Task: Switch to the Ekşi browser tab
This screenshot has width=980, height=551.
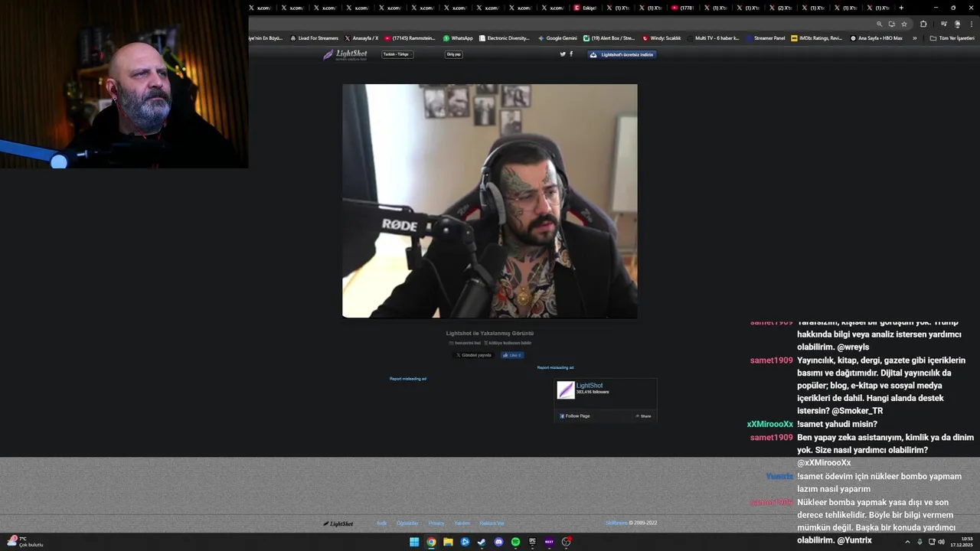Action: 586,8
